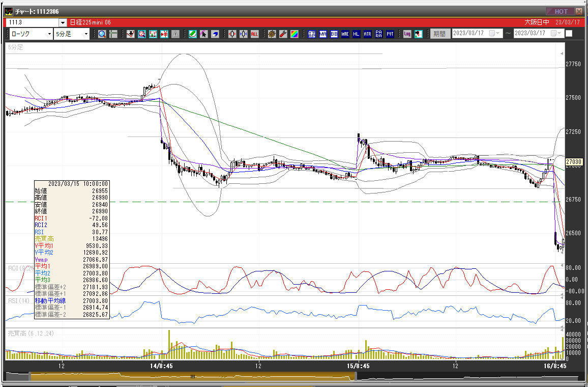
Task: Click the chart with red checkmark icon
Action: coord(131,34)
